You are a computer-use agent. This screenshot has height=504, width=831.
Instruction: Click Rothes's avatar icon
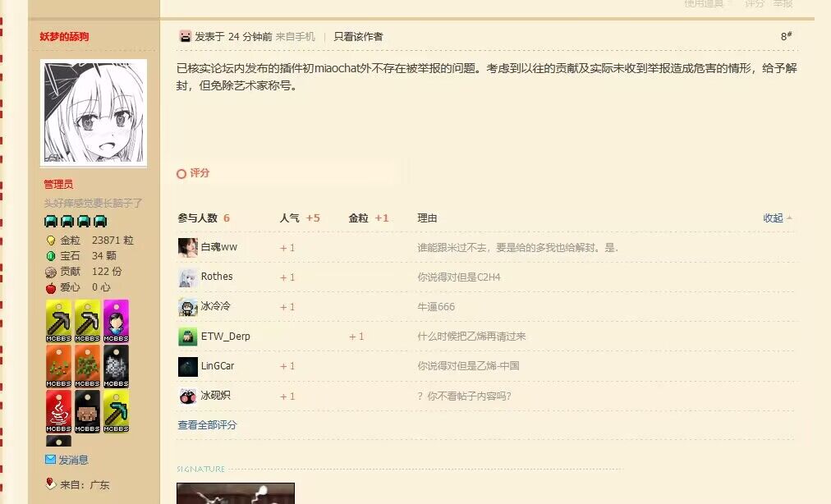187,277
